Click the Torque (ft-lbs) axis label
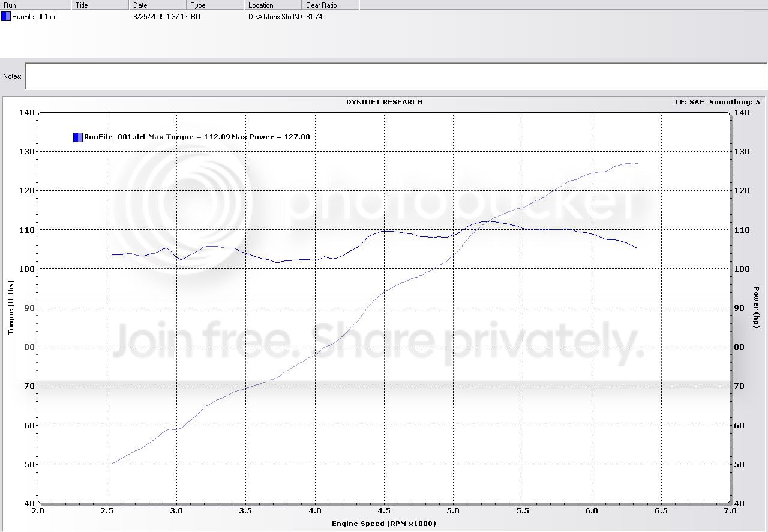The image size is (768, 532). pyautogui.click(x=11, y=306)
